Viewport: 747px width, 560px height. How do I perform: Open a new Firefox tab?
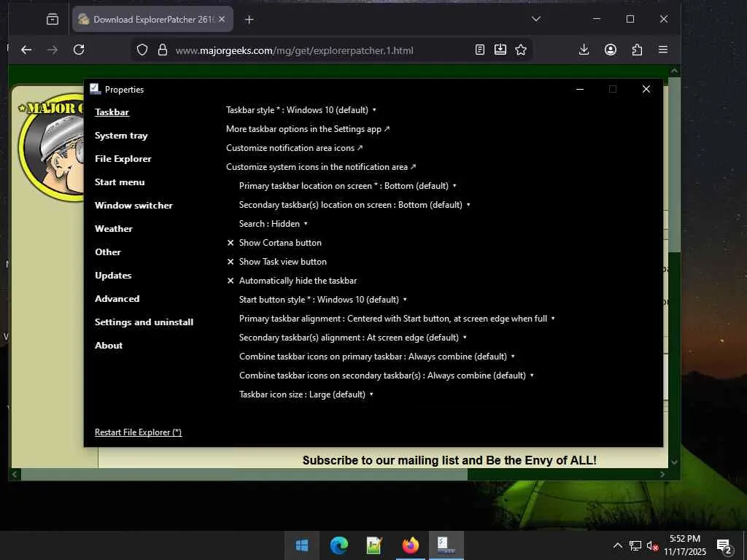[249, 20]
